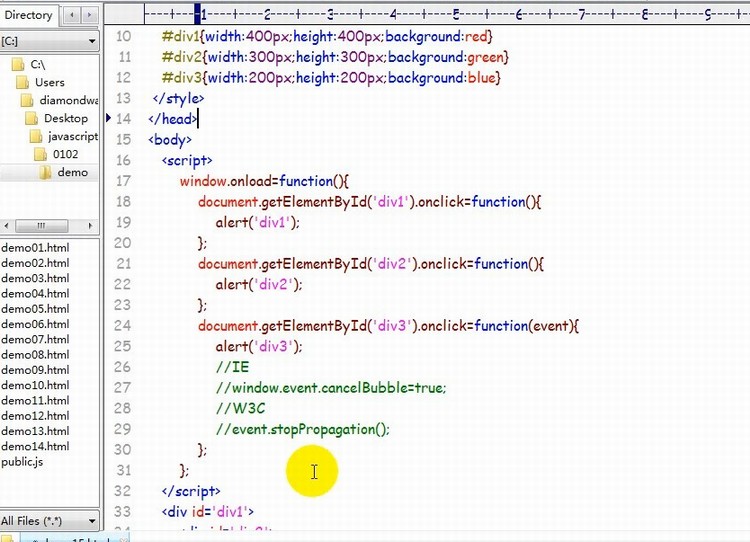This screenshot has height=542, width=750.
Task: Click the folder icon next to Desktop
Action: coord(32,118)
